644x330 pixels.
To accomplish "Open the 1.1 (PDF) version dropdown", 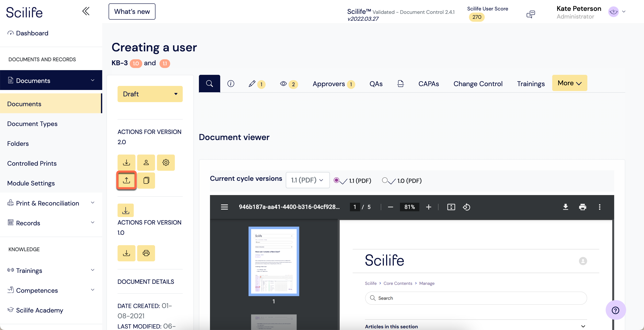I will tap(308, 180).
